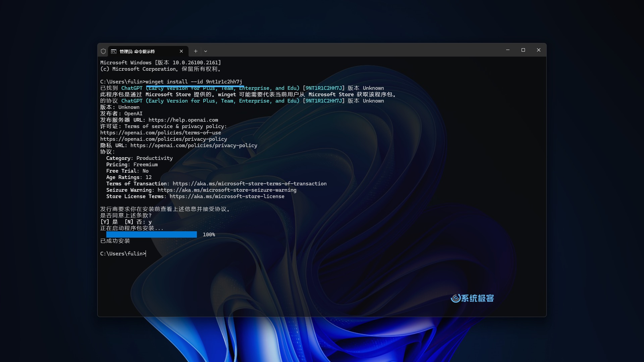The image size is (644, 362).
Task: Click the command prompt icon on the tab
Action: click(114, 51)
